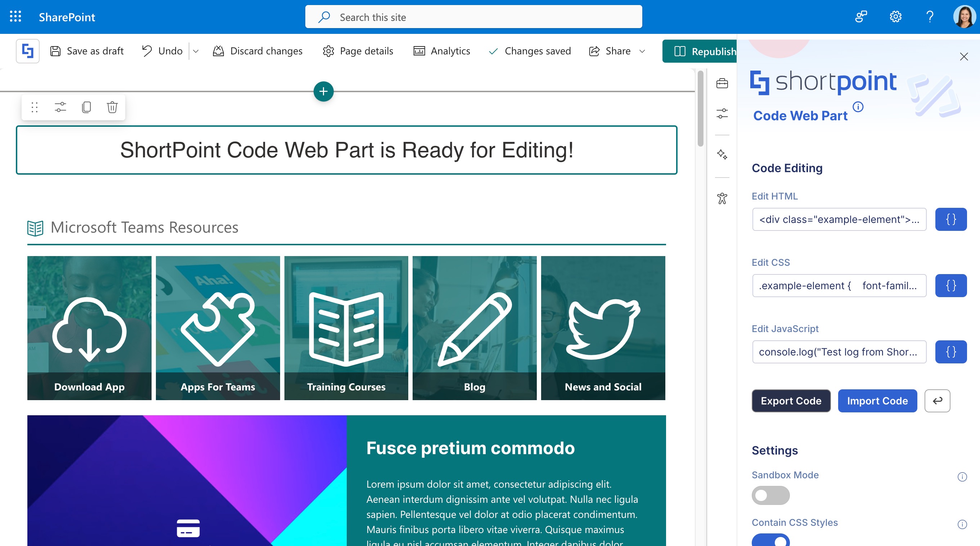The width and height of the screenshot is (980, 546).
Task: Open Analytics from command bar
Action: [442, 52]
